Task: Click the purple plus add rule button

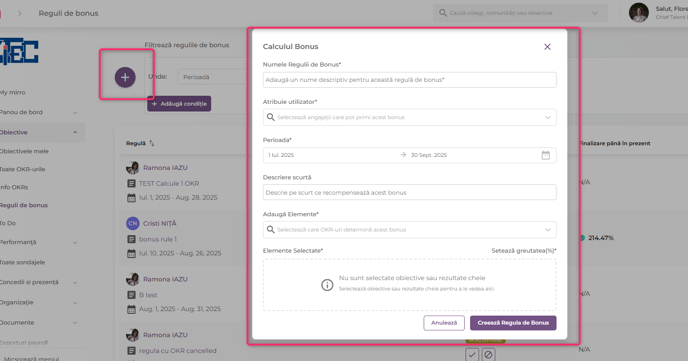Action: click(125, 77)
